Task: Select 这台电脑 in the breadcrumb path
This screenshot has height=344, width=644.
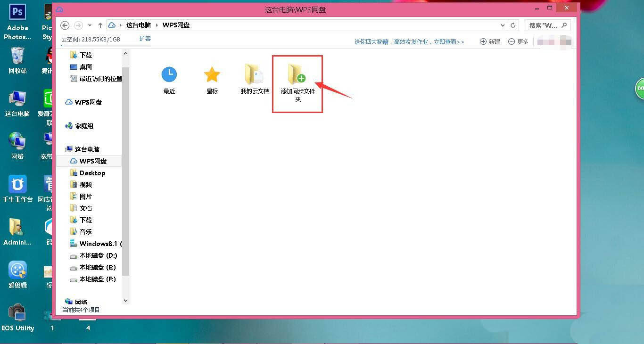Action: [138, 25]
